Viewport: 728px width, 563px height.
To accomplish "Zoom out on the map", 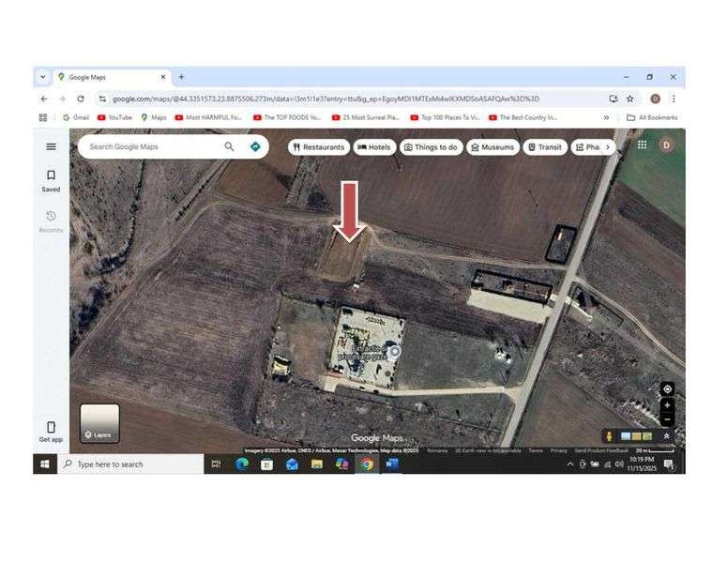I will coord(667,419).
